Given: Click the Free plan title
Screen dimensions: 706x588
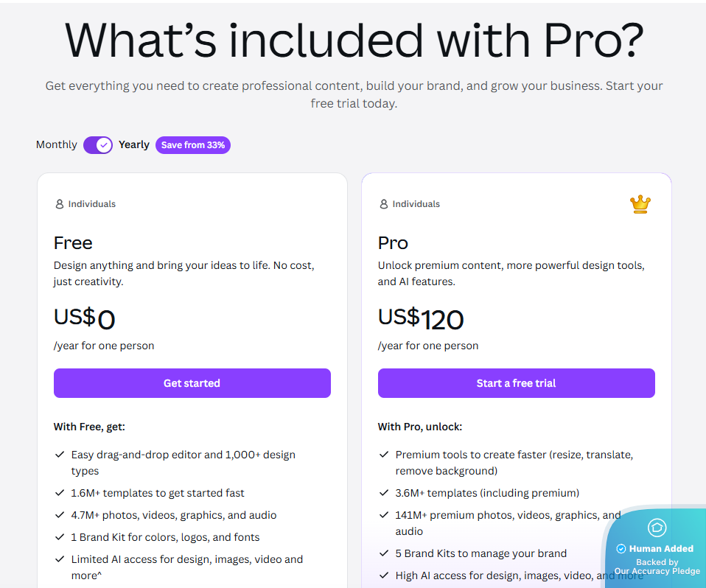Looking at the screenshot, I should click(73, 243).
